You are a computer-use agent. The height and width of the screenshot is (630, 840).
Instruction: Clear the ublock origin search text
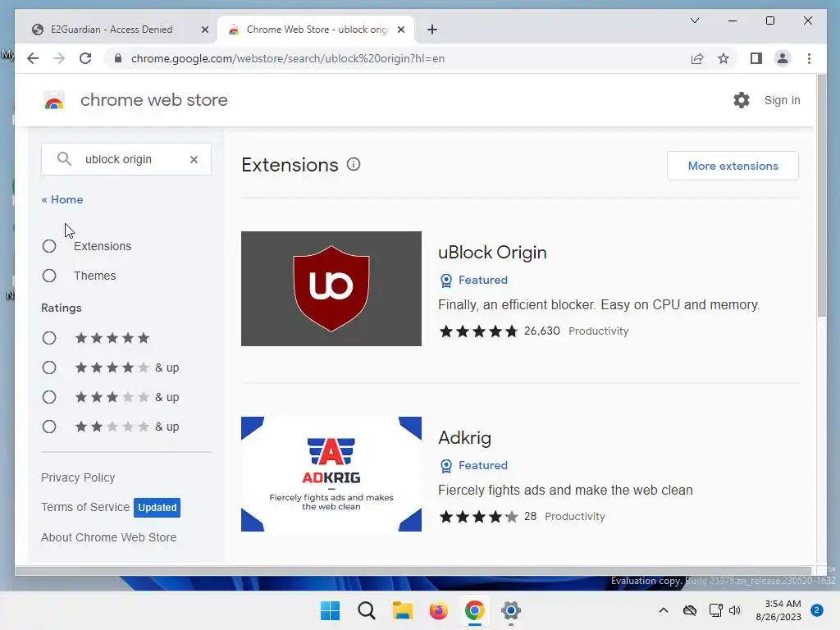(194, 159)
